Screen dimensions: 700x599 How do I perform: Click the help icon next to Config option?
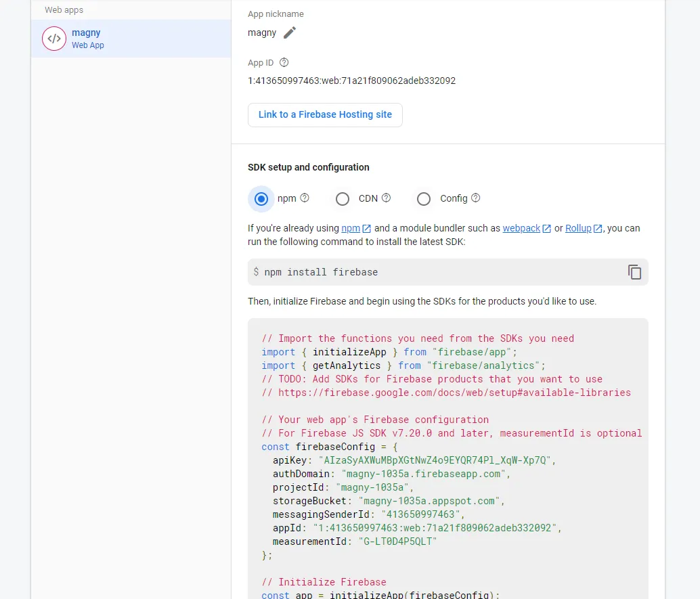coord(475,198)
